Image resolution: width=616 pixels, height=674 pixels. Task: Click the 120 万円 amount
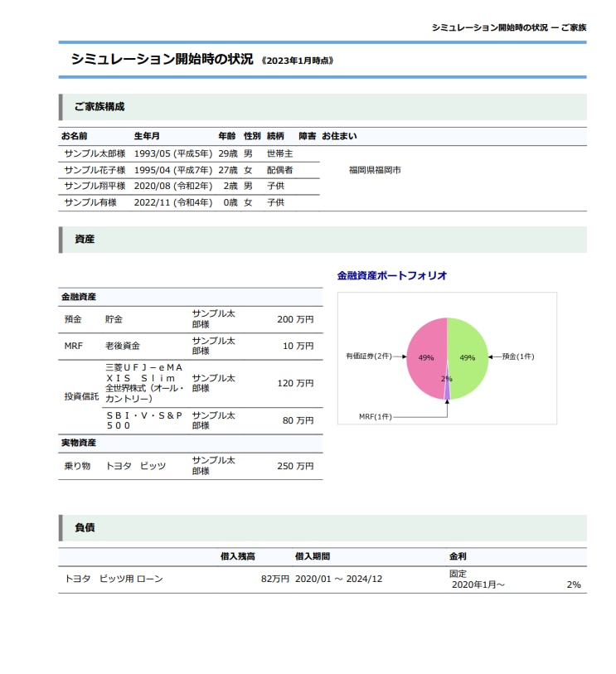pyautogui.click(x=295, y=383)
